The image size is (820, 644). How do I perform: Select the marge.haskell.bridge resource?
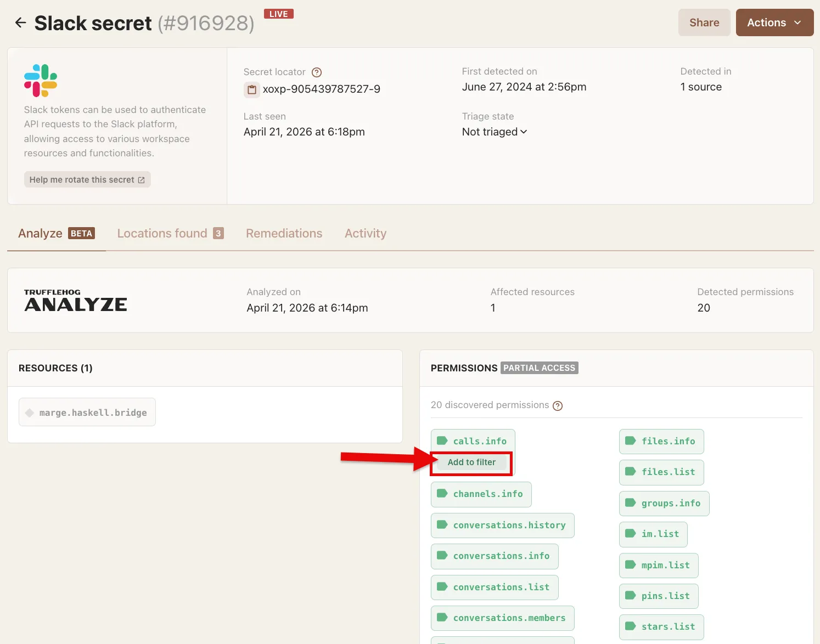coord(87,412)
